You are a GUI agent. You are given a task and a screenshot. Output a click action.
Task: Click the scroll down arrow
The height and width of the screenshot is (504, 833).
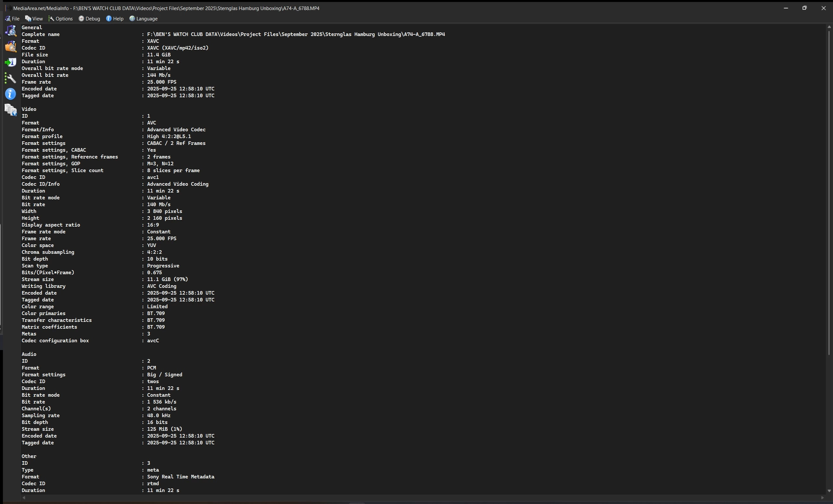(x=829, y=491)
